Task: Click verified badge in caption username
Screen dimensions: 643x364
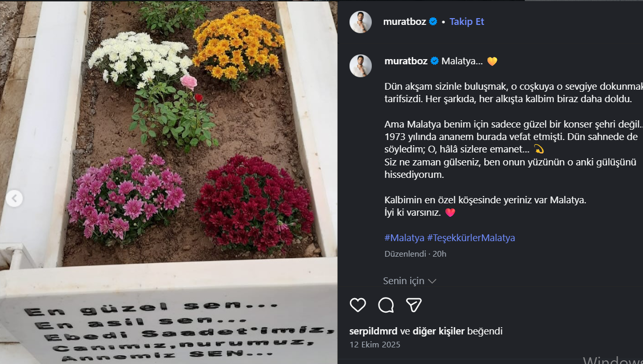Action: pos(435,61)
